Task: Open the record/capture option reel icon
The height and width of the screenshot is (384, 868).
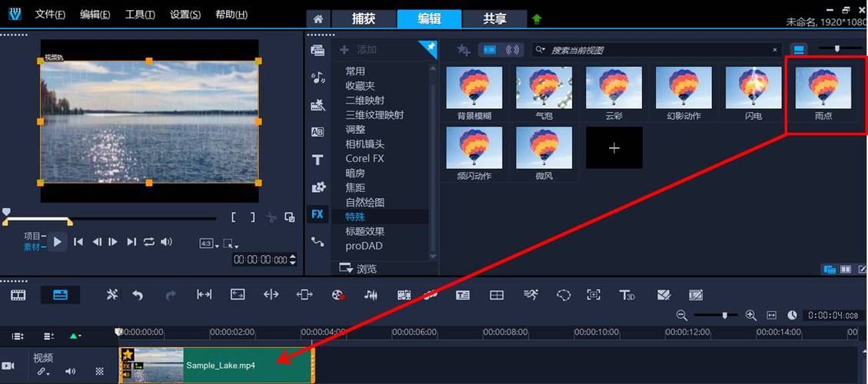Action: click(338, 295)
